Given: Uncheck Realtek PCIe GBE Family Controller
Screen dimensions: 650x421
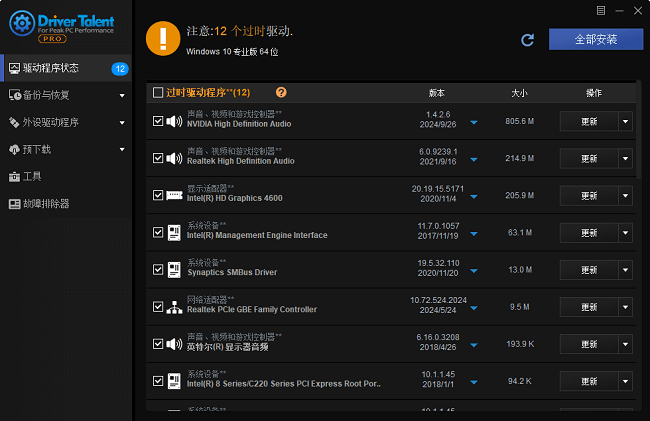Looking at the screenshot, I should [x=158, y=307].
